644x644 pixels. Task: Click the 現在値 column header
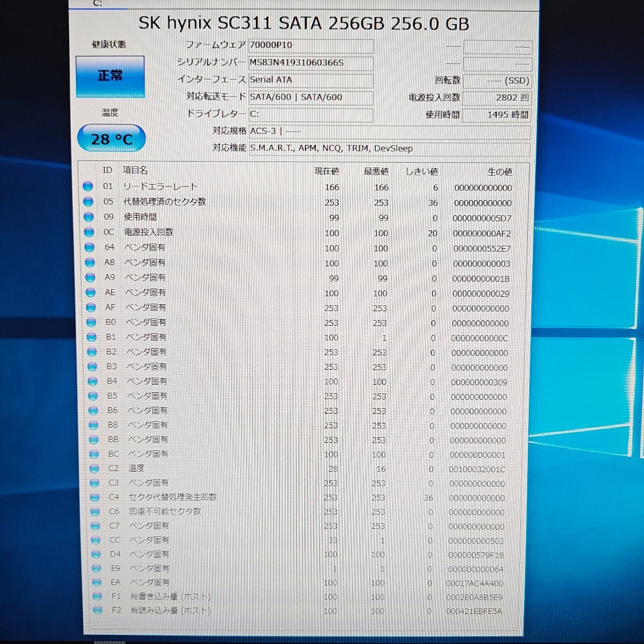pos(327,171)
